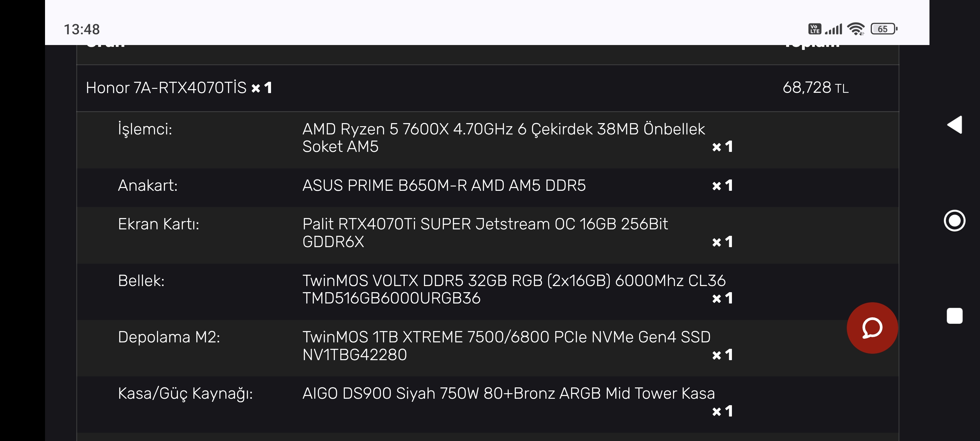The height and width of the screenshot is (441, 980).
Task: Tap the Kasa/Güç Kaynağı label
Action: [x=185, y=394]
